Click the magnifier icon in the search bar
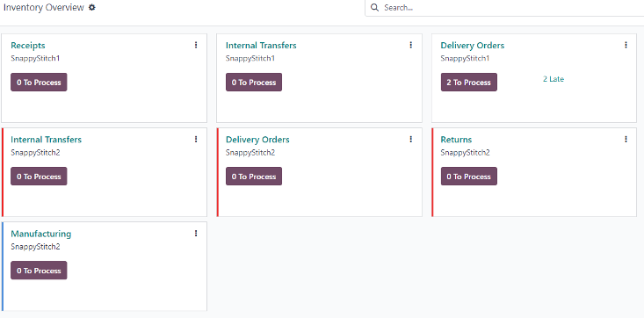Viewport: 644px width, 318px height. [x=374, y=7]
